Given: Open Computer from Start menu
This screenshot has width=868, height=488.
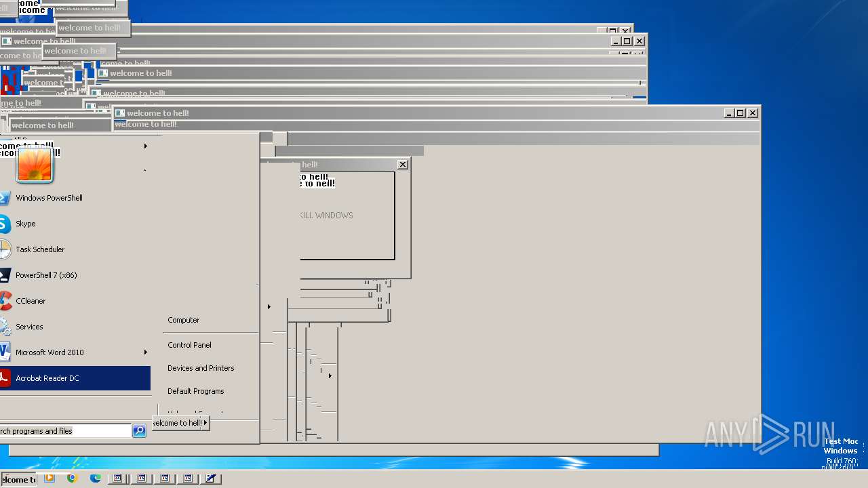Looking at the screenshot, I should [x=184, y=320].
